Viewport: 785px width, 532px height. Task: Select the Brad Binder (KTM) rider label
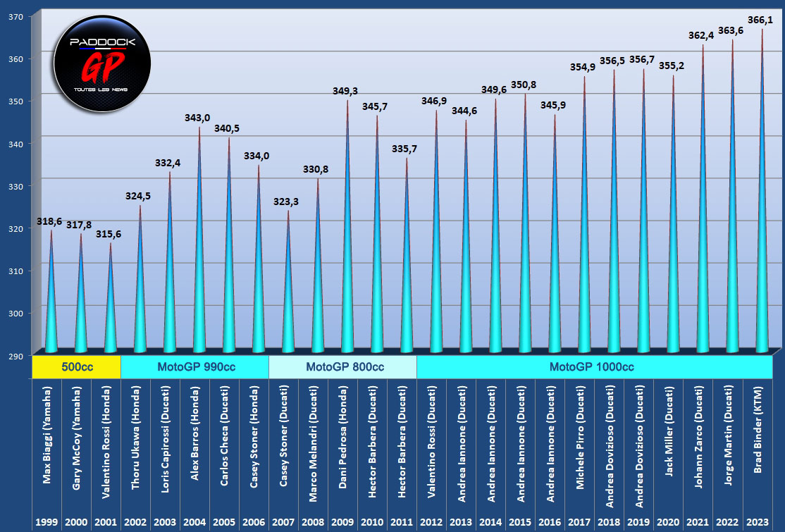(758, 445)
